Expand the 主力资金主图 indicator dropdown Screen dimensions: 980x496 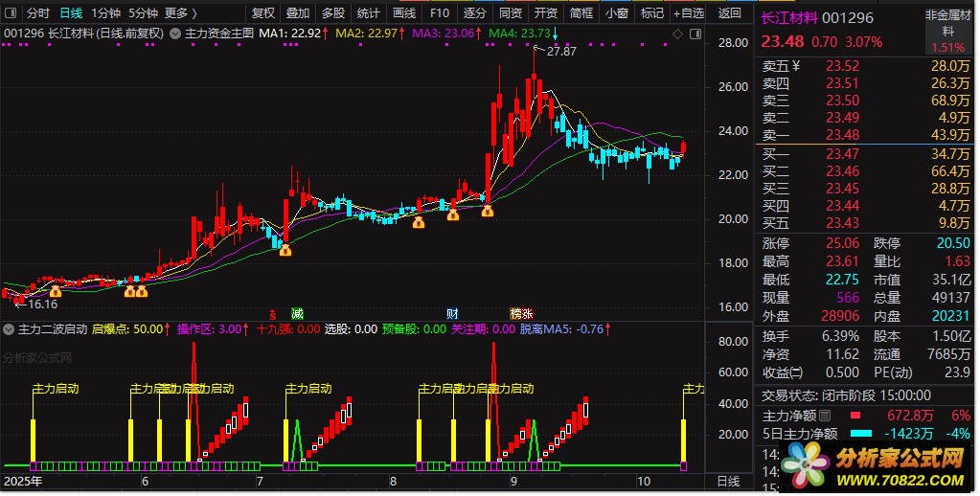(175, 34)
